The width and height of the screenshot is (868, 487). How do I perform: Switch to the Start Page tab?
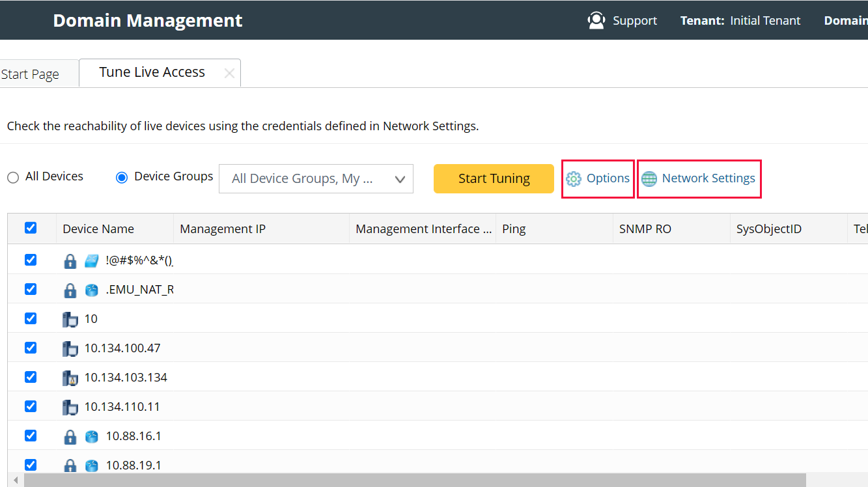point(29,74)
